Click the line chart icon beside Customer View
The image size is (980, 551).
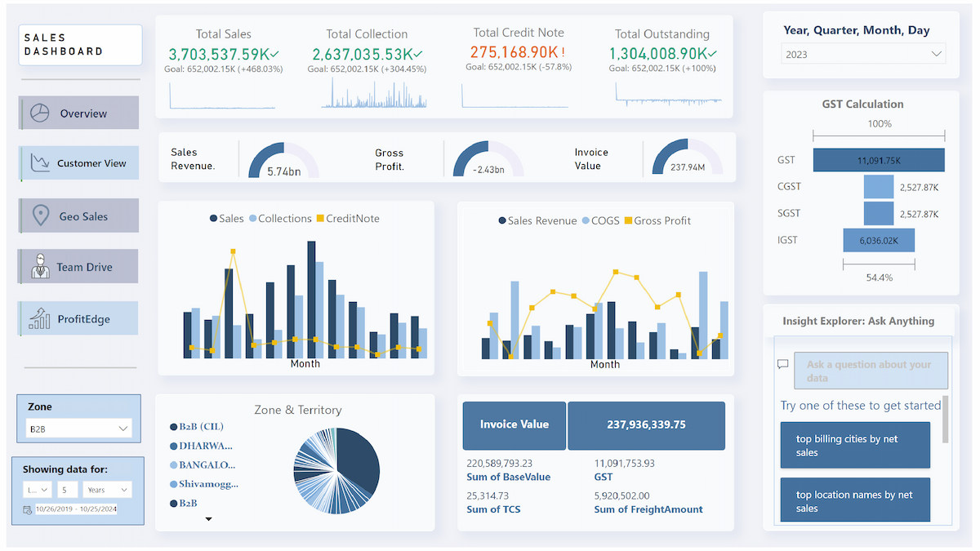pos(40,162)
